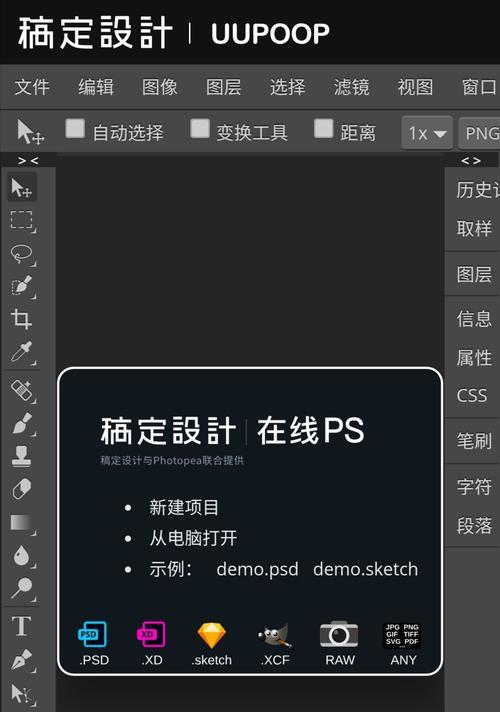Open the 图层 menu in menu bar

[x=223, y=87]
